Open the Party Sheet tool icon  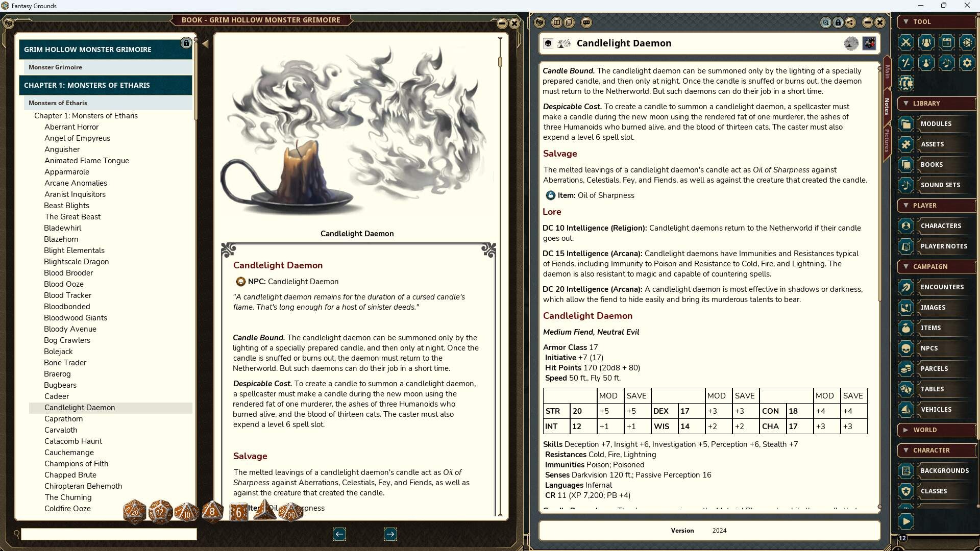point(926,42)
